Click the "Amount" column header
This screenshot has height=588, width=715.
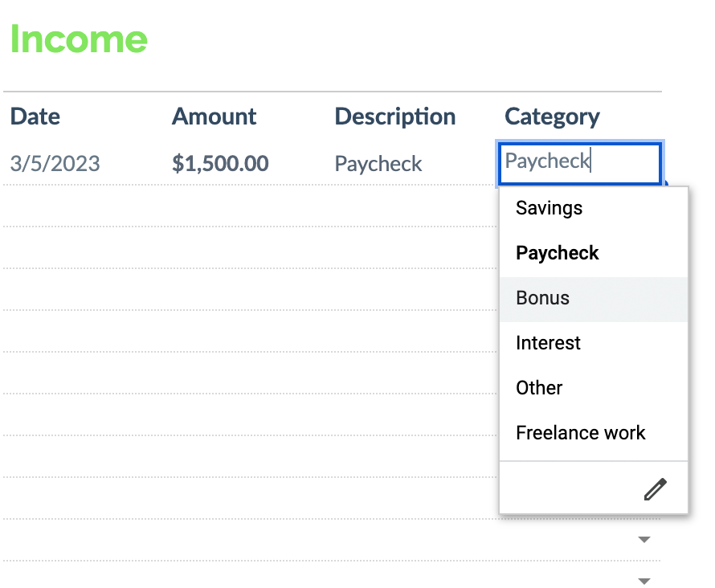[214, 116]
